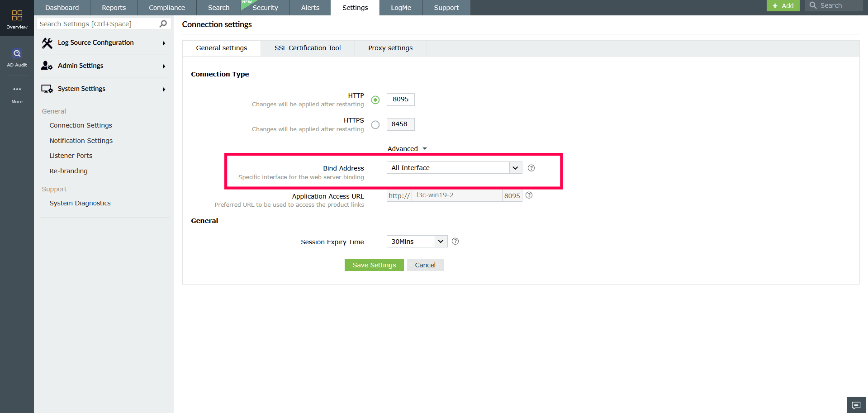Click the Admin Settings user icon

(47, 66)
